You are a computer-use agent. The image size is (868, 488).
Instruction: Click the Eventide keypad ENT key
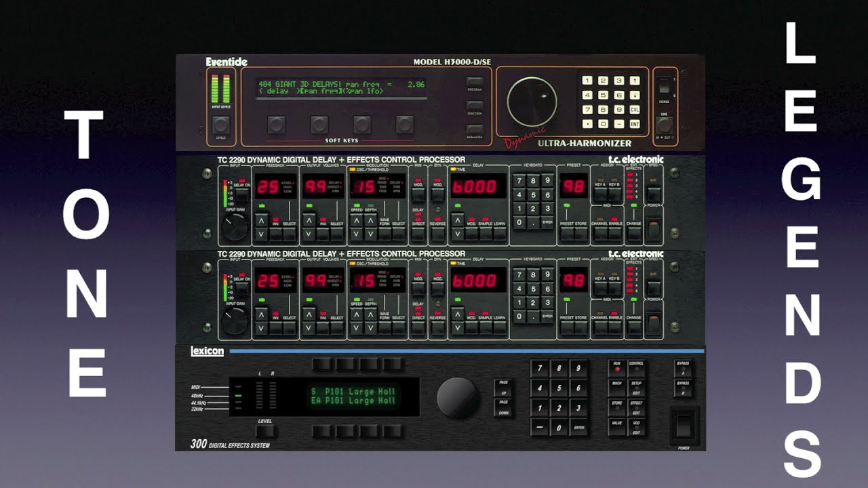pyautogui.click(x=635, y=124)
